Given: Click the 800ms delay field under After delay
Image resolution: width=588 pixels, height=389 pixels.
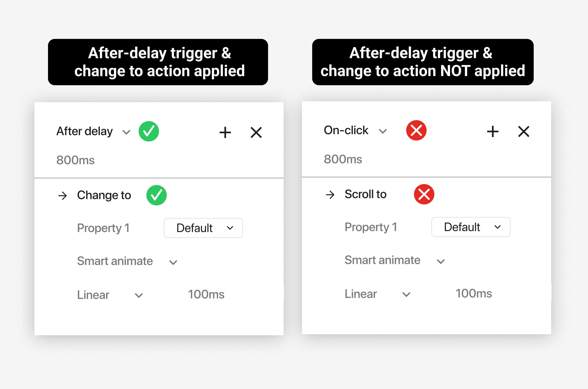Looking at the screenshot, I should click(x=75, y=160).
